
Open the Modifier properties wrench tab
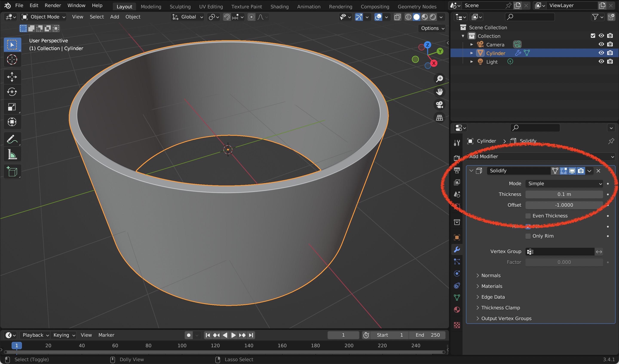(457, 249)
